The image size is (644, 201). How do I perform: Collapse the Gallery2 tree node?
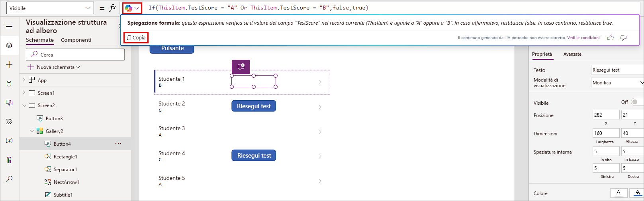(x=32, y=131)
